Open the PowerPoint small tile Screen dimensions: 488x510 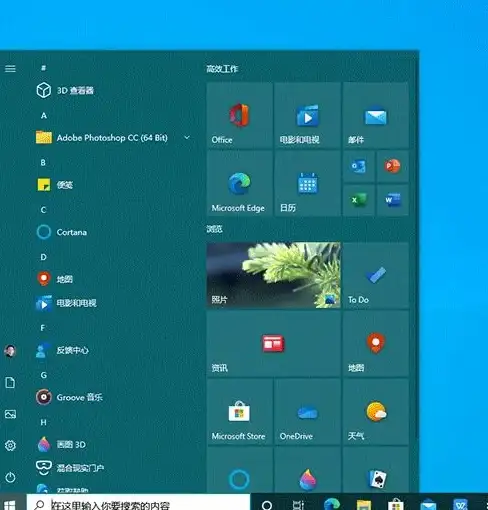(x=392, y=166)
